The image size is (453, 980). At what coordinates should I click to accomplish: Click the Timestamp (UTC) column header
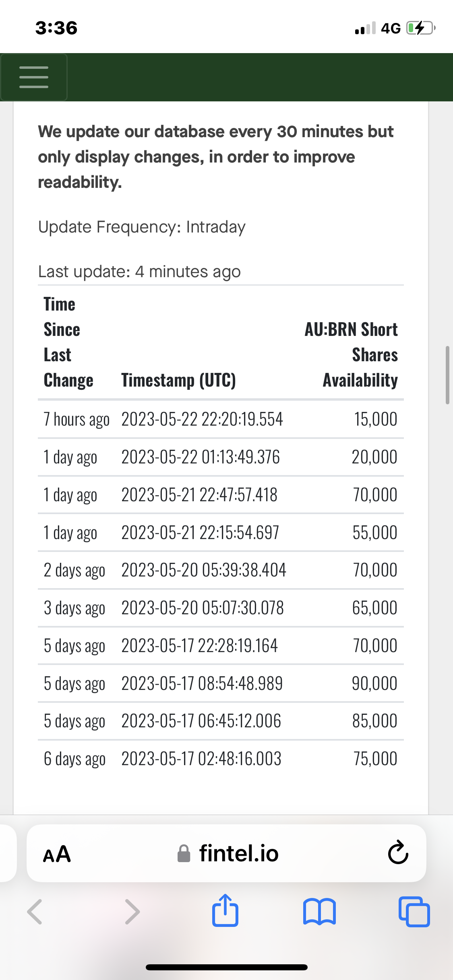[x=178, y=380]
